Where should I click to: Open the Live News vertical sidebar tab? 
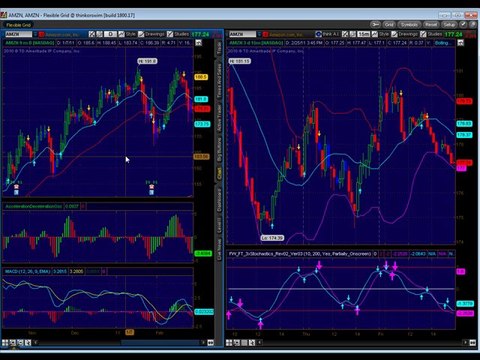[x=219, y=249]
